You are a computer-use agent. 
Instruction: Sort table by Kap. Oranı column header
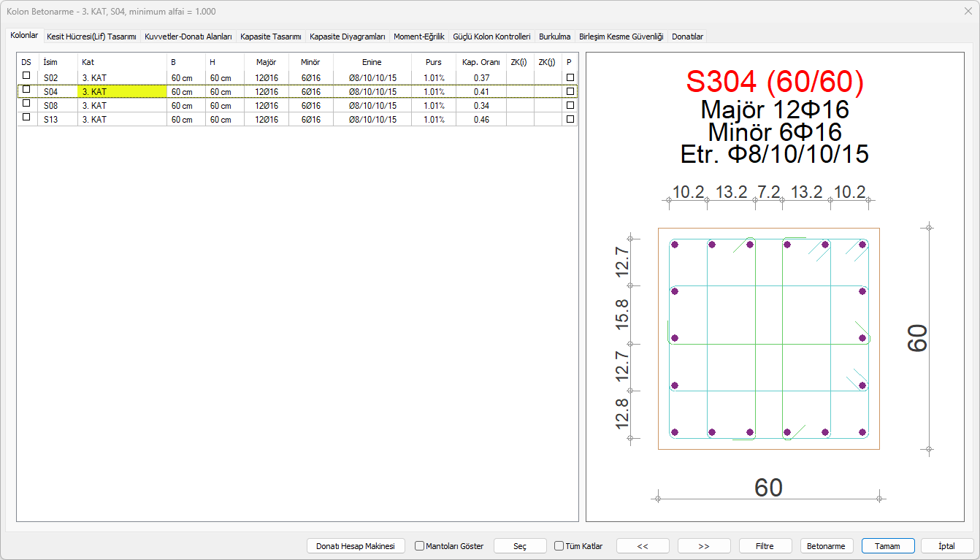pyautogui.click(x=481, y=62)
